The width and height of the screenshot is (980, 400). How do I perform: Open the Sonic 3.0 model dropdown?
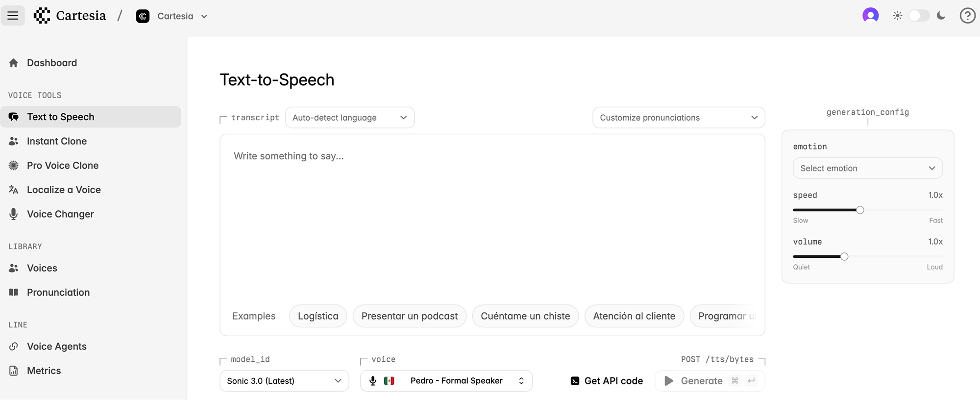[x=284, y=381]
